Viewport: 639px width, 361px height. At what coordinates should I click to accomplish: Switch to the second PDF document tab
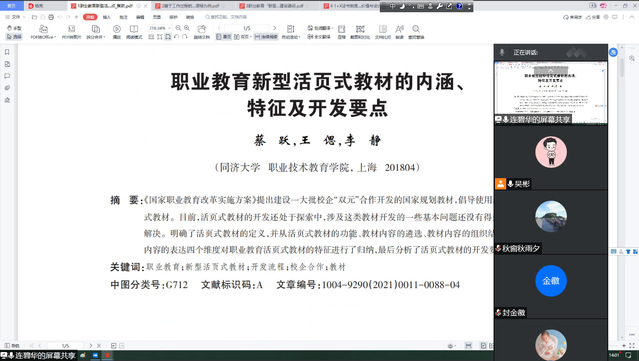pyautogui.click(x=189, y=6)
